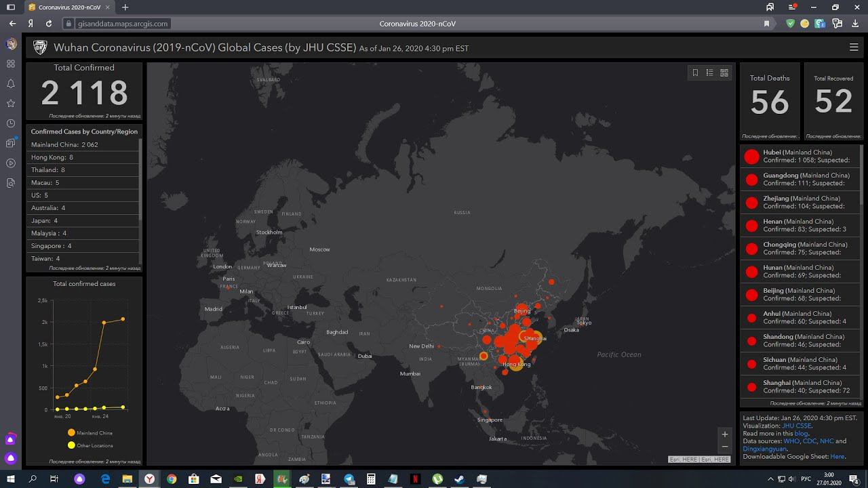Go back to the previous page
The image size is (868, 488).
(x=12, y=24)
